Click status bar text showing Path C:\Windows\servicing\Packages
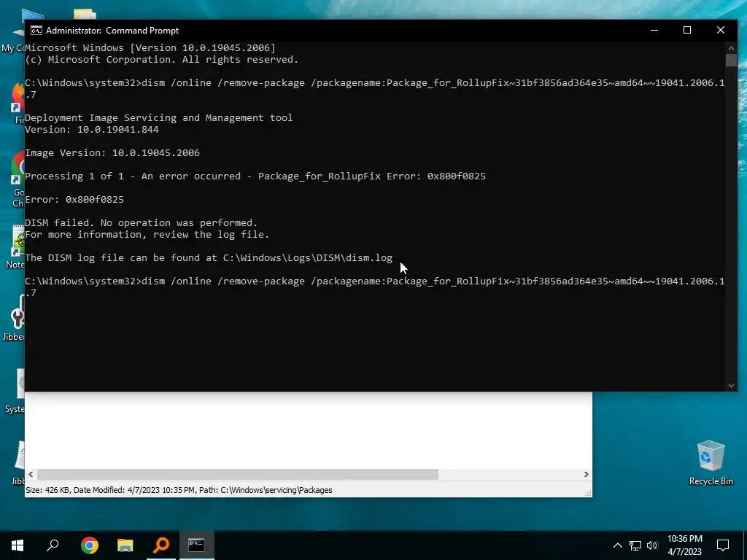 266,490
